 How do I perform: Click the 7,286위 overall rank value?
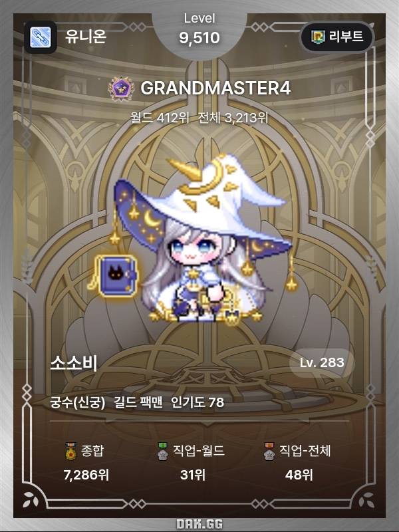click(x=86, y=475)
